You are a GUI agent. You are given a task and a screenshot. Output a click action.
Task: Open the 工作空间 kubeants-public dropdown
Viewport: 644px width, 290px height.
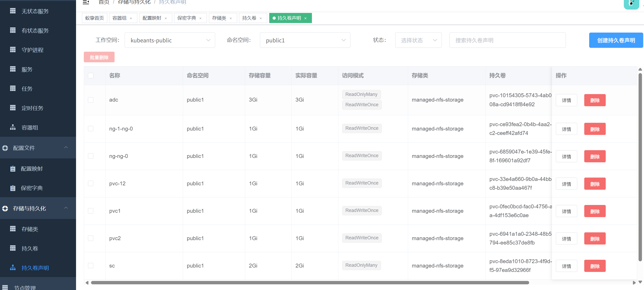point(170,40)
